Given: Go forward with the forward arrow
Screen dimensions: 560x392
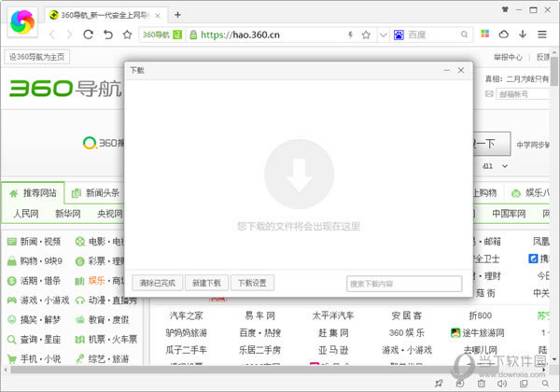Looking at the screenshot, I should [x=69, y=35].
